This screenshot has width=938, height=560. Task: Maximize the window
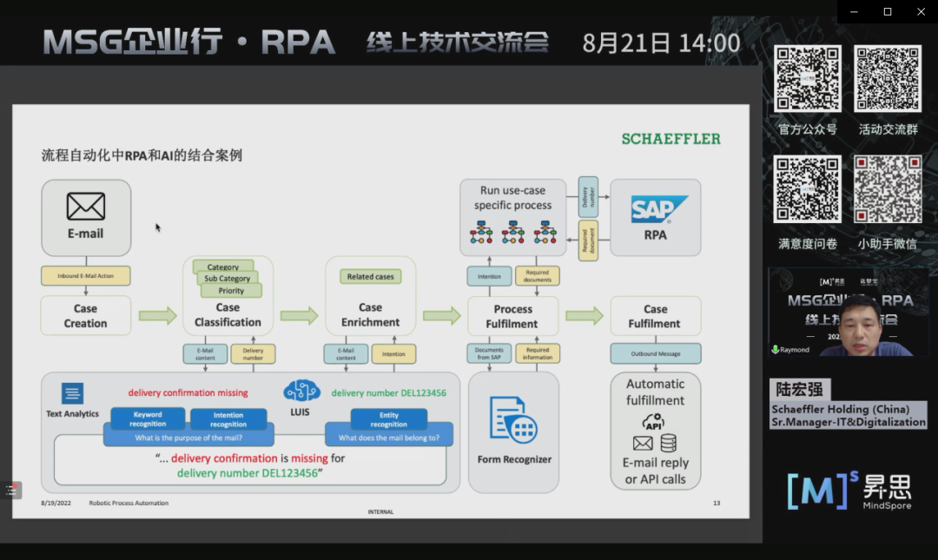click(x=888, y=11)
